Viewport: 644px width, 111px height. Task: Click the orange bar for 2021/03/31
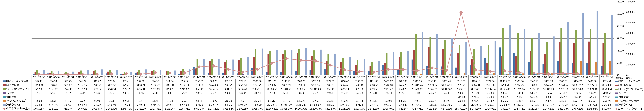coord(610,68)
